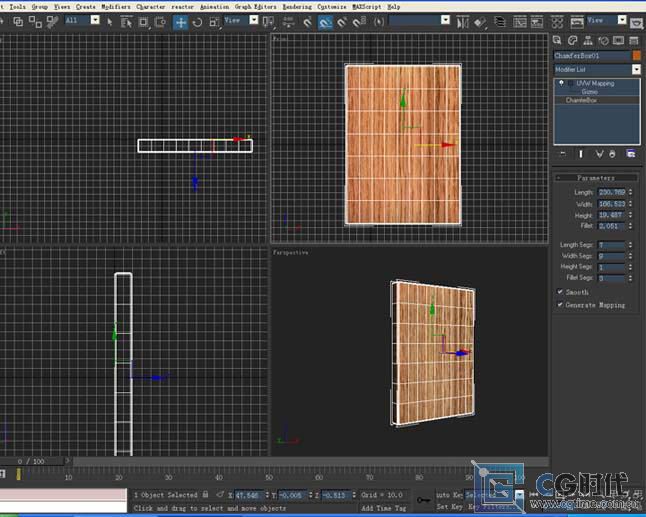
Task: Remove modifier from the stack
Action: [x=612, y=154]
